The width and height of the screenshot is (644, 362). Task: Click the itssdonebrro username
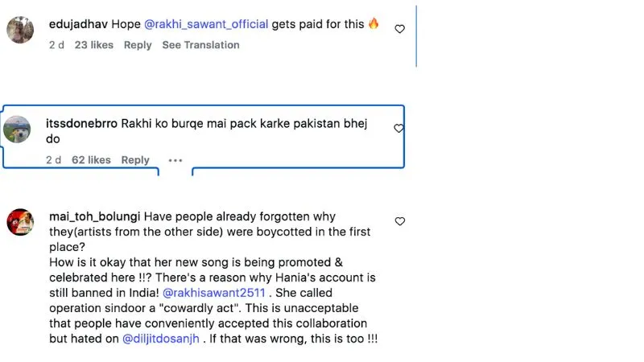(81, 124)
